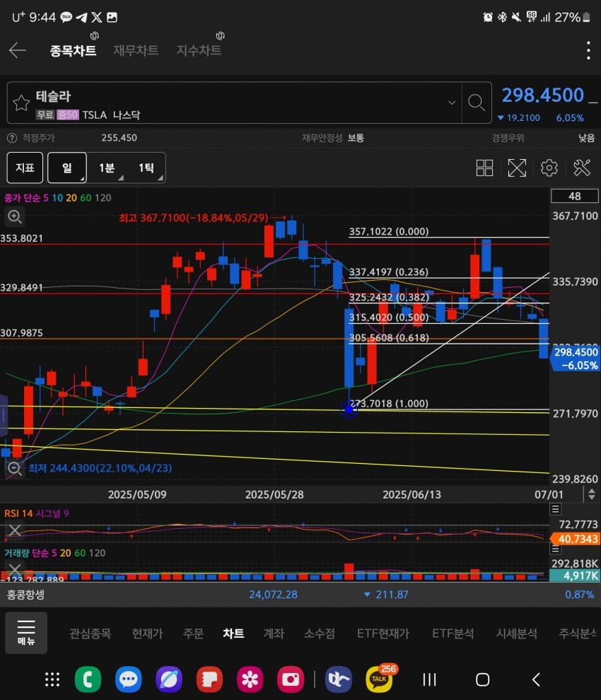Image resolution: width=601 pixels, height=700 pixels.
Task: Open KakaoTalk with 256 badge
Action: [x=380, y=679]
